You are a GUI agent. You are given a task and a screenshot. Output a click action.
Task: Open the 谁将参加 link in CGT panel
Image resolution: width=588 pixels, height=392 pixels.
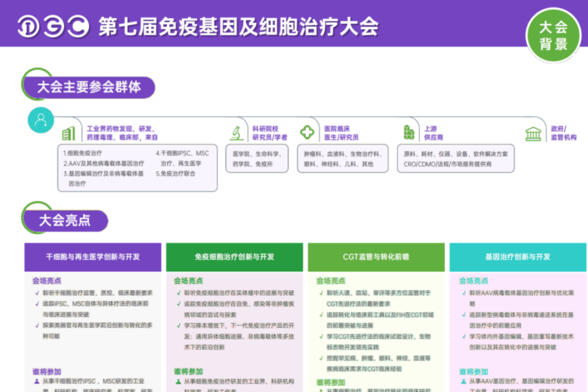pos(332,382)
